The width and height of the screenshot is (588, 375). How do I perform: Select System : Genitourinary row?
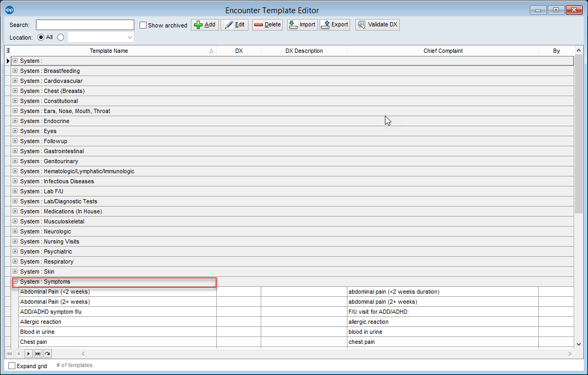point(292,161)
